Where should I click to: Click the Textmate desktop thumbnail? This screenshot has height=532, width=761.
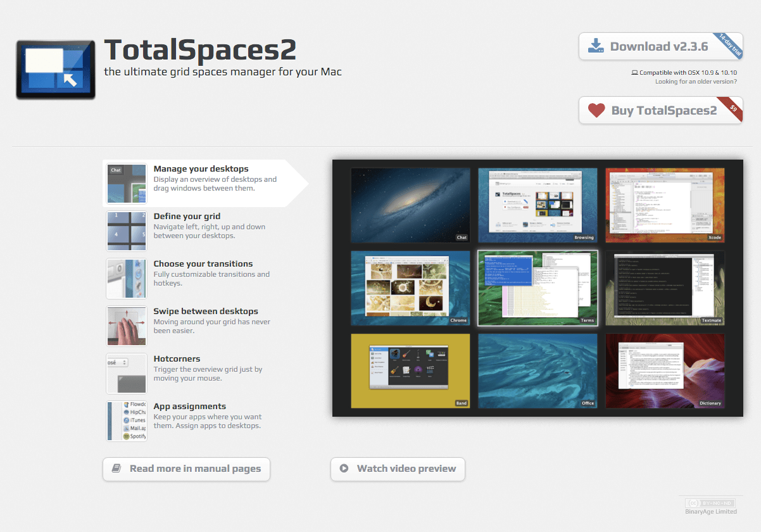665,288
